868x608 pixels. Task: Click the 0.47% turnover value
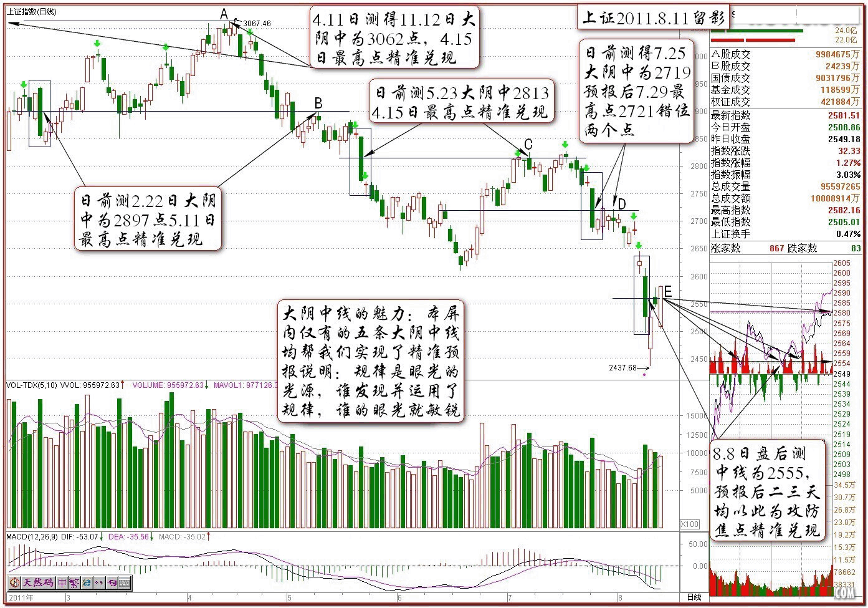[848, 234]
